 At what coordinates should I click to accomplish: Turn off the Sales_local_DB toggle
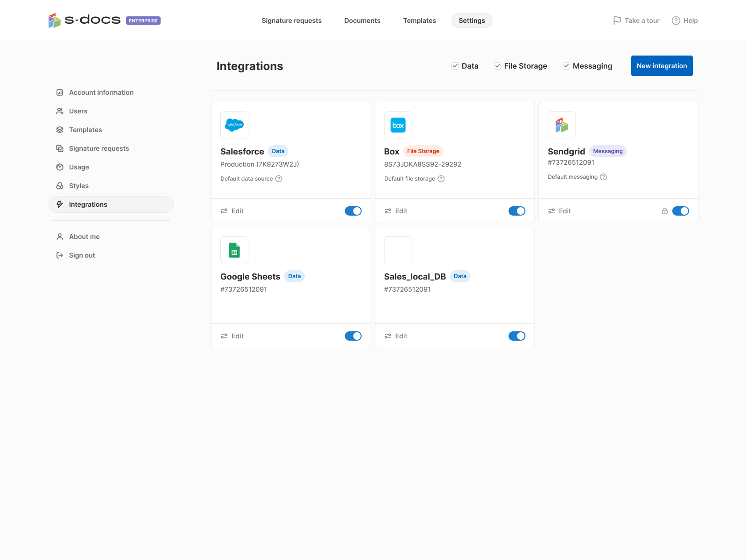coord(517,336)
